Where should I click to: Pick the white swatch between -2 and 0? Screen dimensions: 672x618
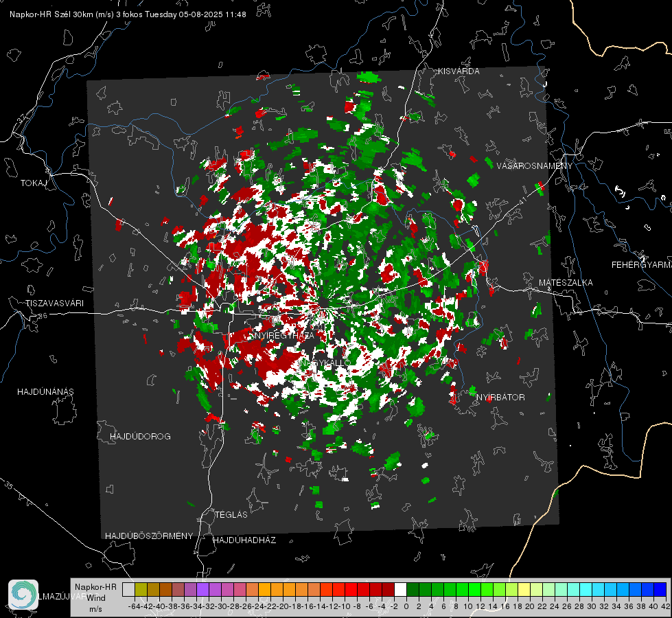pos(400,589)
